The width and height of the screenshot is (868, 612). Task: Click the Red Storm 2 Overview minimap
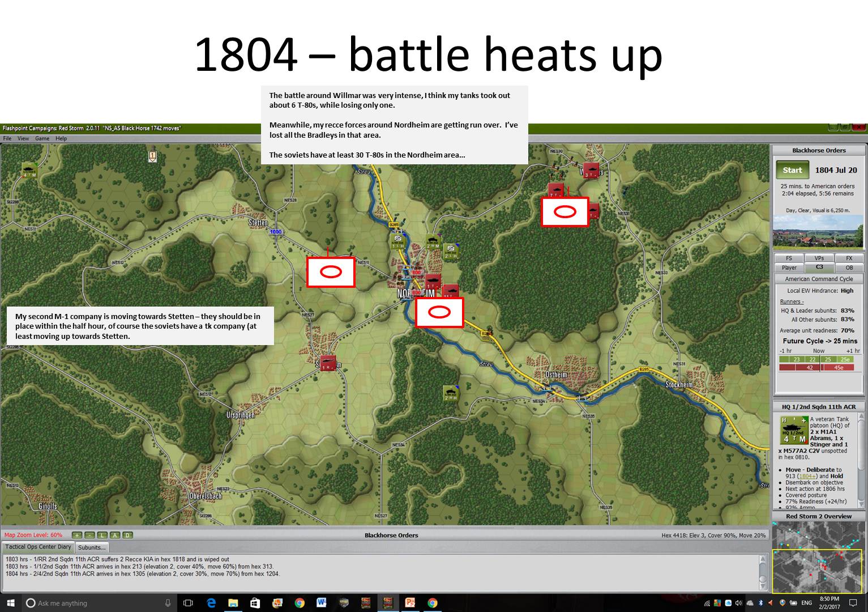(x=819, y=556)
